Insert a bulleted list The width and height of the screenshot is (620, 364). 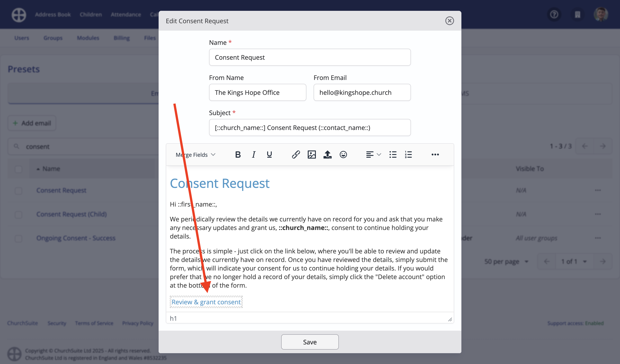point(393,155)
